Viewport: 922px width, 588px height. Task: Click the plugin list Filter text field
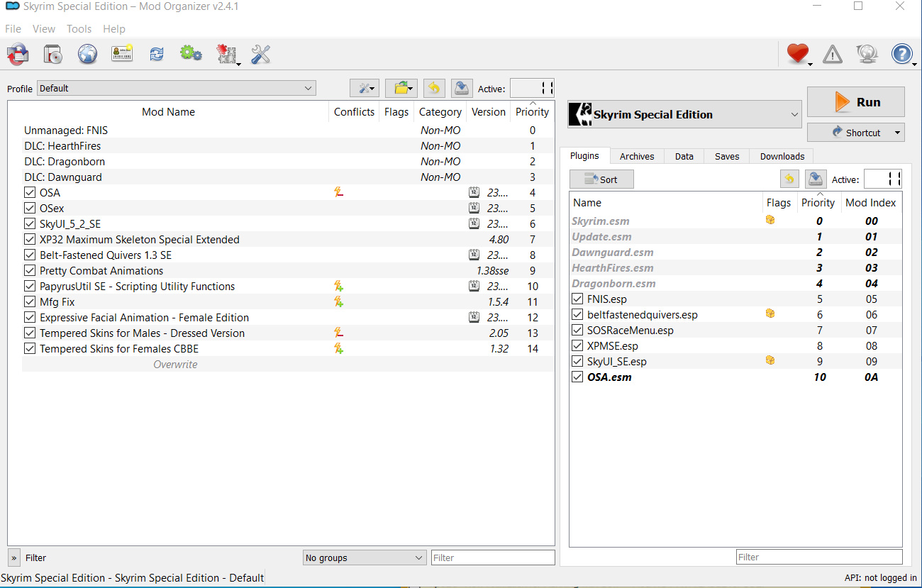coord(819,557)
